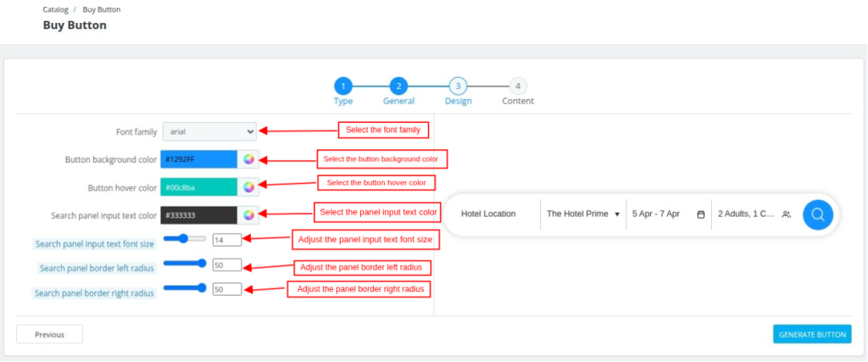Click the blue search magnifier button

(818, 214)
